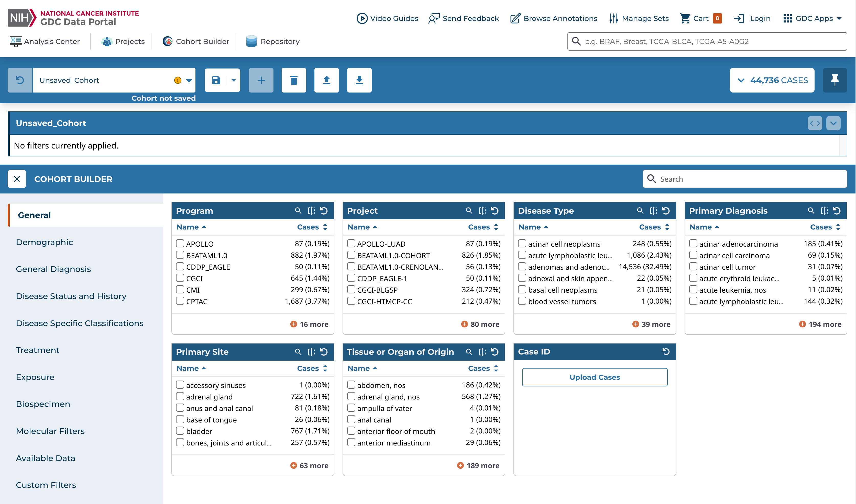Check the CPTAC program checkbox
856x504 pixels.
pyautogui.click(x=180, y=301)
